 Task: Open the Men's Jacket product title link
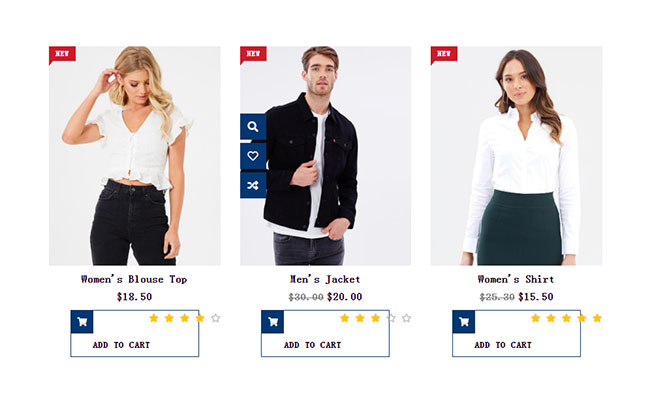point(325,279)
